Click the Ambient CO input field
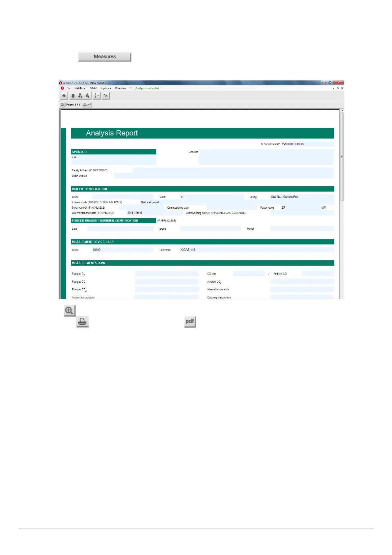Screen dimensions: 392x555 click(x=318, y=274)
